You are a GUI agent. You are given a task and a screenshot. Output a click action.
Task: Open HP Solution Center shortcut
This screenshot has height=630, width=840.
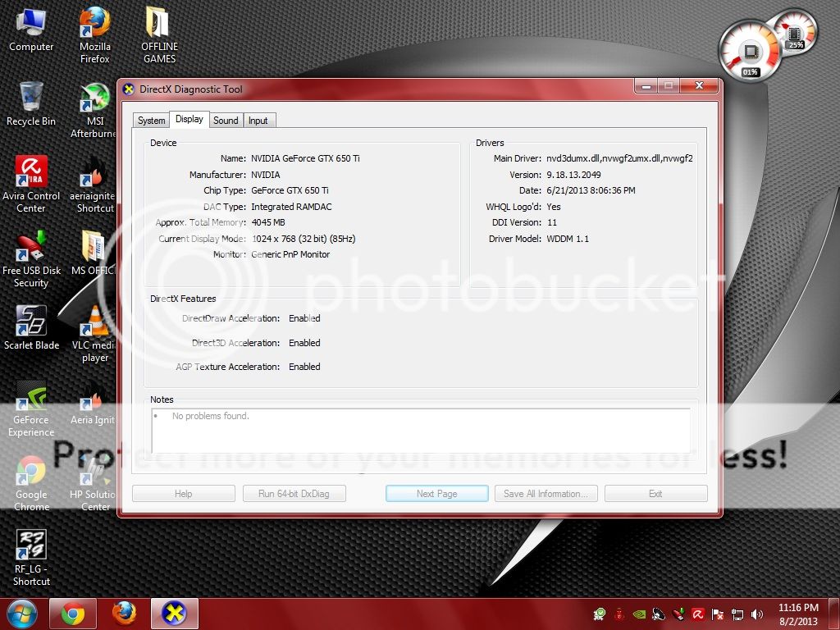tap(94, 483)
